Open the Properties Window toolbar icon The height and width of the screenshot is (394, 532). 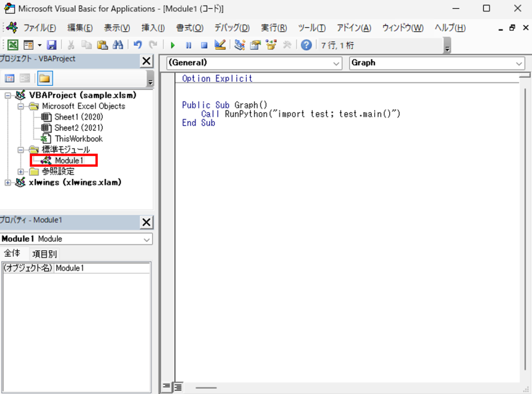pyautogui.click(x=254, y=45)
